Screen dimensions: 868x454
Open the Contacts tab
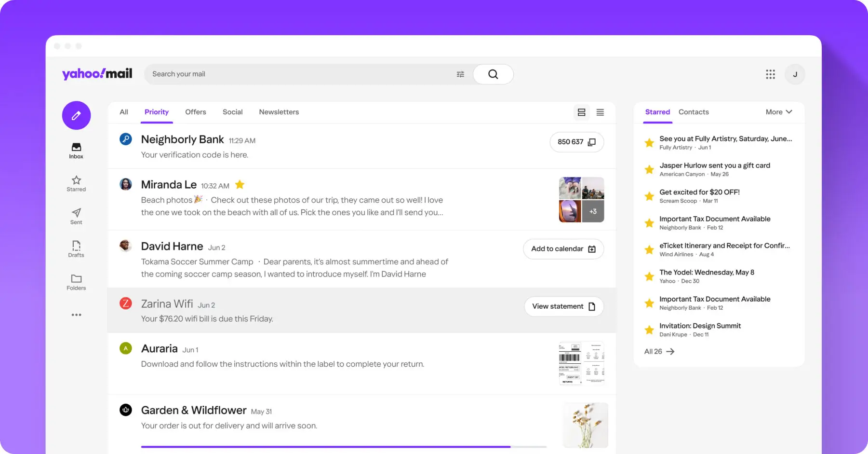(x=693, y=111)
